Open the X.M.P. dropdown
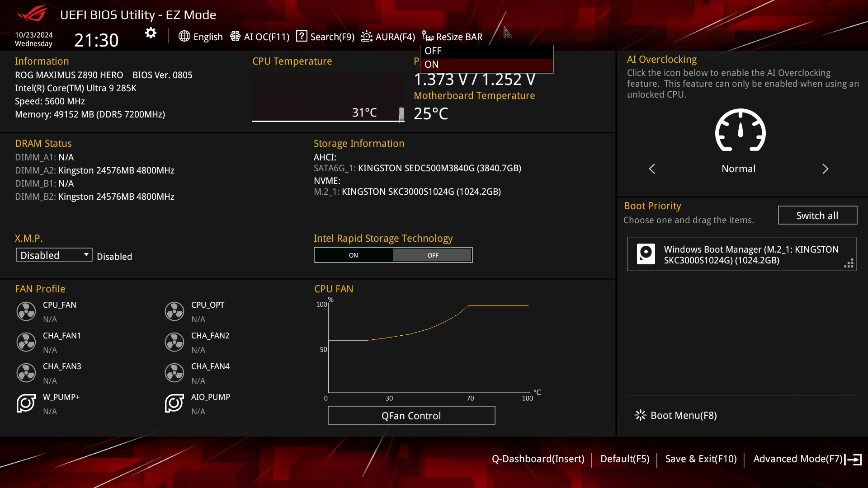Viewport: 868px width, 488px height. click(53, 254)
